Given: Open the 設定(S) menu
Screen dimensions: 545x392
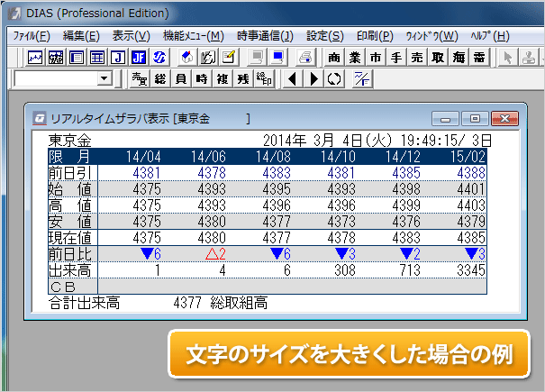Looking at the screenshot, I should 324,36.
